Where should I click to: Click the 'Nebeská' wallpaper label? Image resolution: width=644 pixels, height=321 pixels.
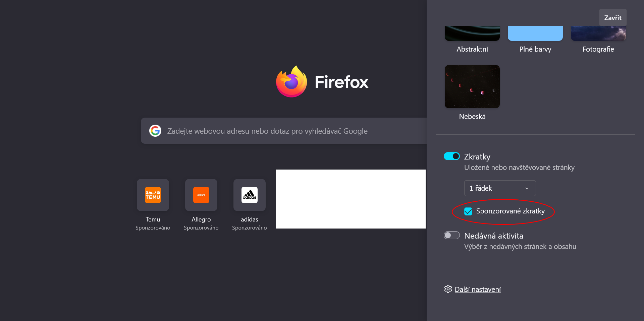tap(472, 117)
